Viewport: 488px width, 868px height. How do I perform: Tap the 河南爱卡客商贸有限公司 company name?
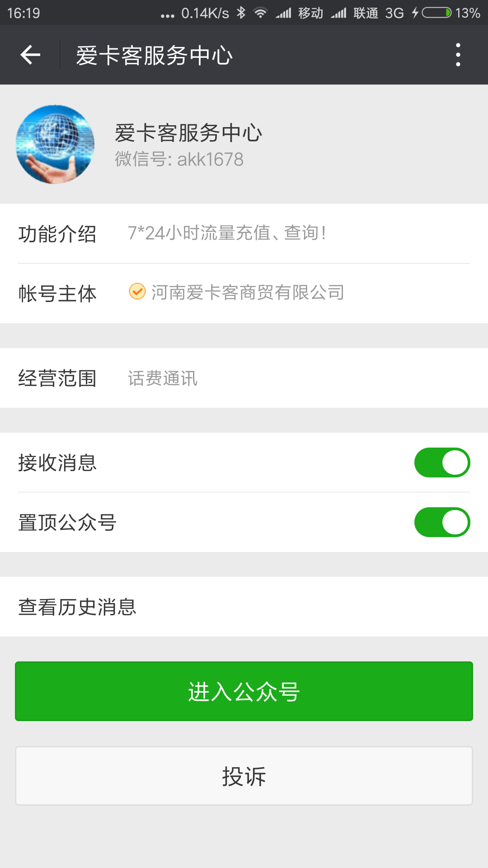tap(248, 292)
